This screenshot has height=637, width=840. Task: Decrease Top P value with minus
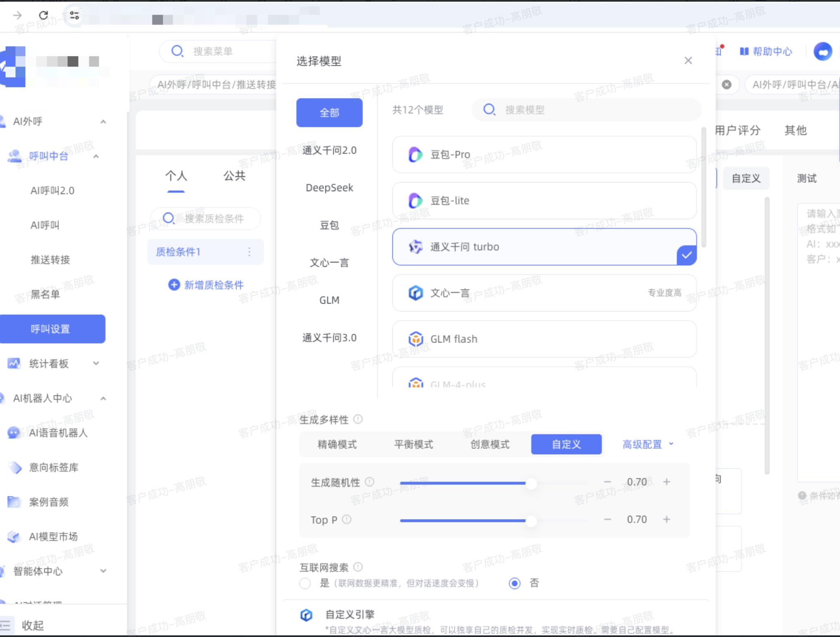[607, 519]
